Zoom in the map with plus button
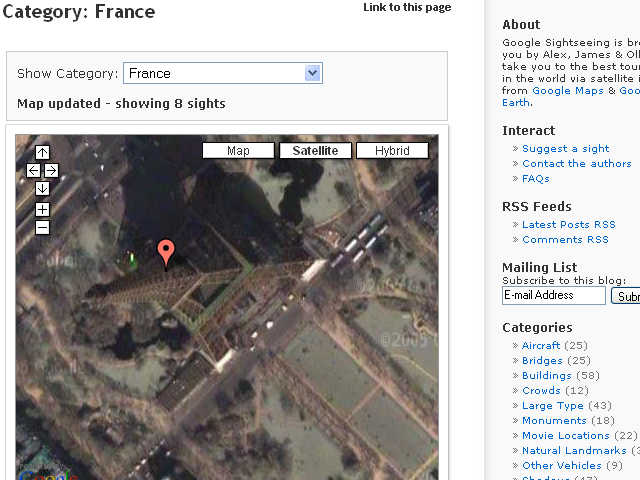640x480 pixels. tap(42, 210)
